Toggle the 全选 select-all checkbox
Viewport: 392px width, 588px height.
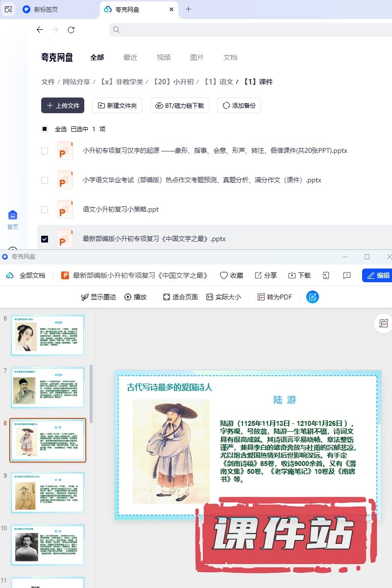click(45, 129)
